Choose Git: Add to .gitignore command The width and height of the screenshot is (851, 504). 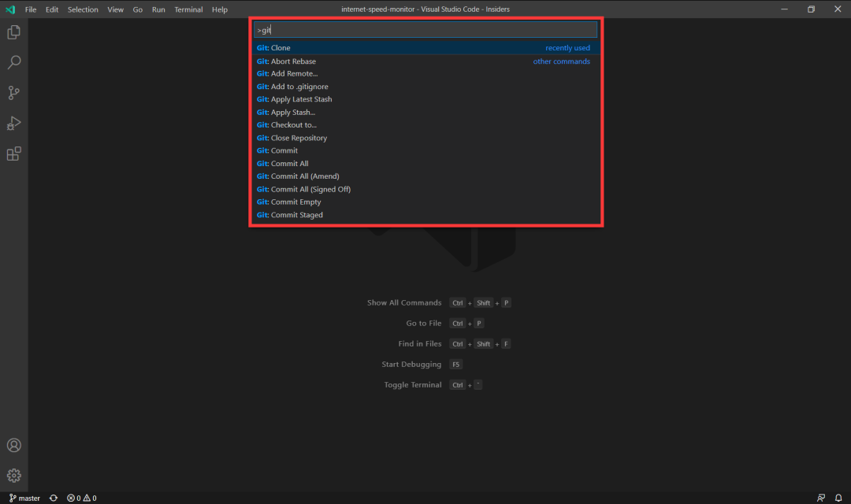[425, 87]
